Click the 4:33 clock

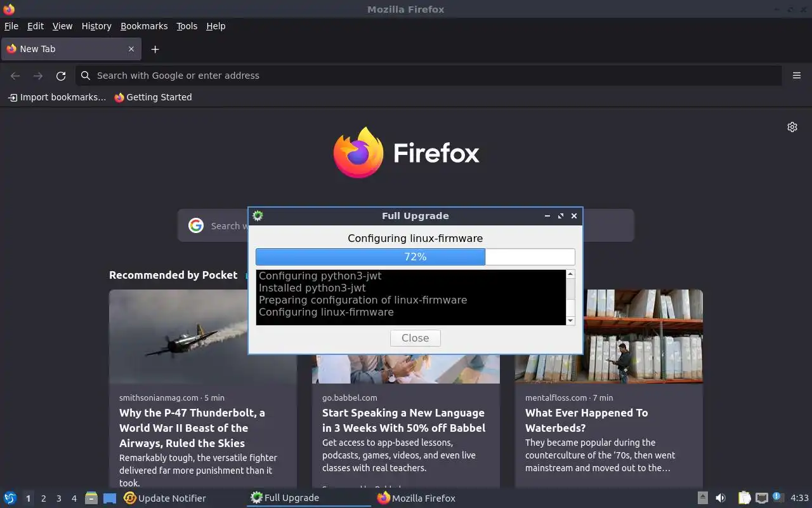799,498
